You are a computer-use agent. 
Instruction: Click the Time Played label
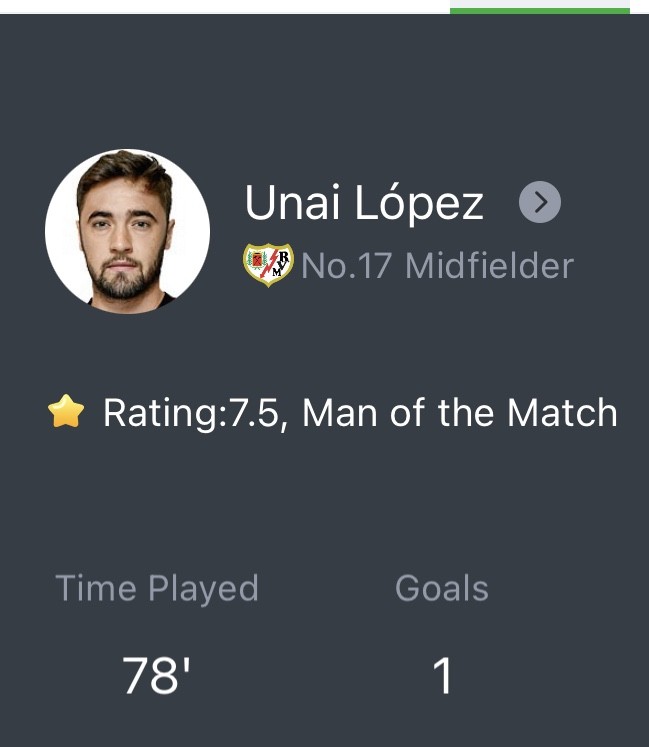(157, 588)
